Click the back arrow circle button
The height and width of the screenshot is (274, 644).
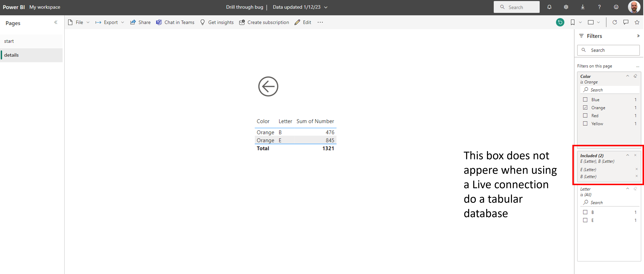268,86
